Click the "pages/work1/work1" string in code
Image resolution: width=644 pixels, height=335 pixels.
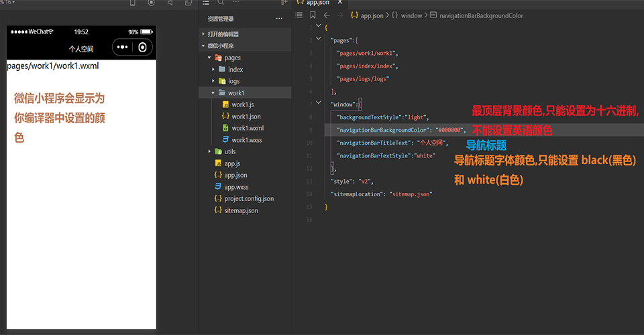click(366, 54)
